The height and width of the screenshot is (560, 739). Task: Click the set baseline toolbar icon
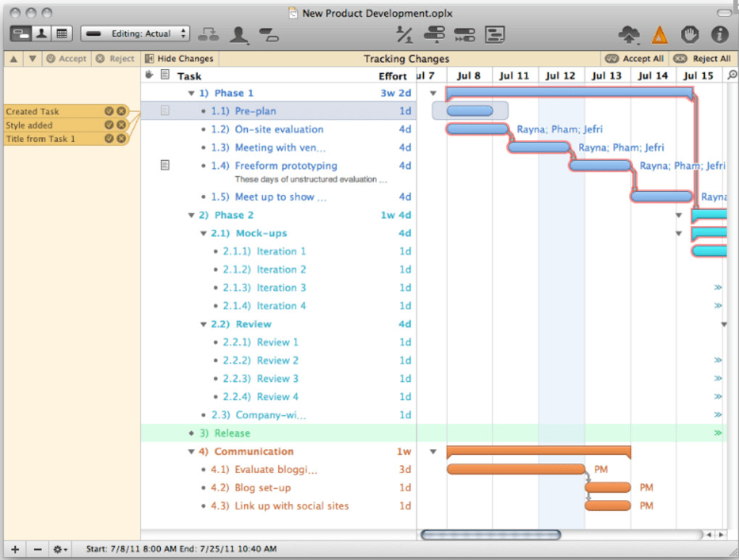coord(494,34)
